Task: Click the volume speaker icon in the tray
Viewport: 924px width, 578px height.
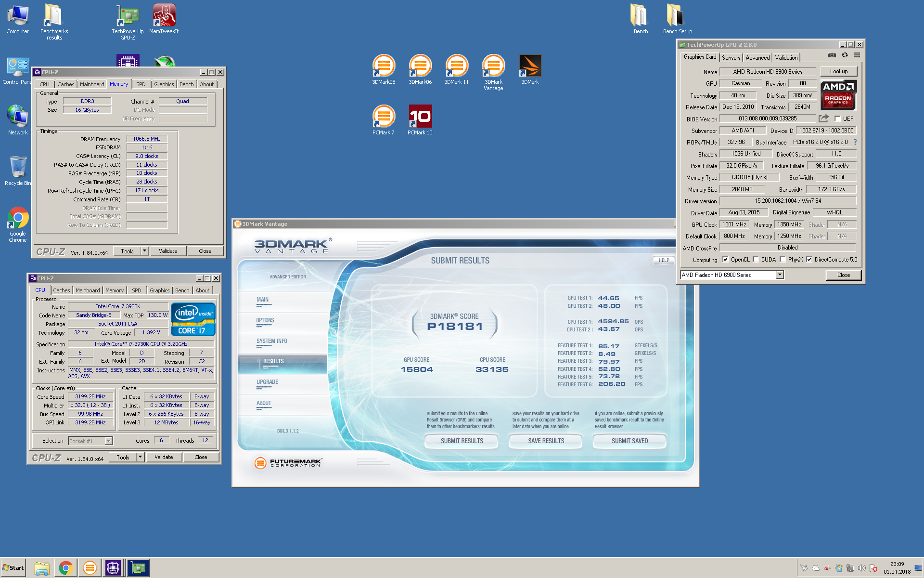Action: (x=862, y=568)
